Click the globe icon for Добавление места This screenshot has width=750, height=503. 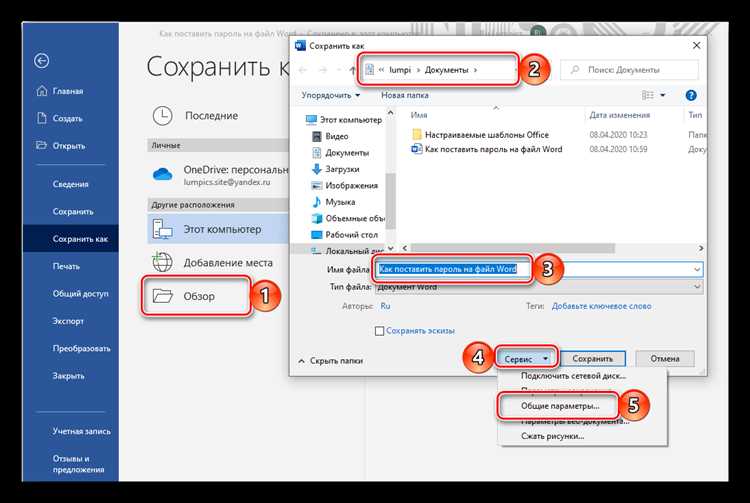(162, 262)
